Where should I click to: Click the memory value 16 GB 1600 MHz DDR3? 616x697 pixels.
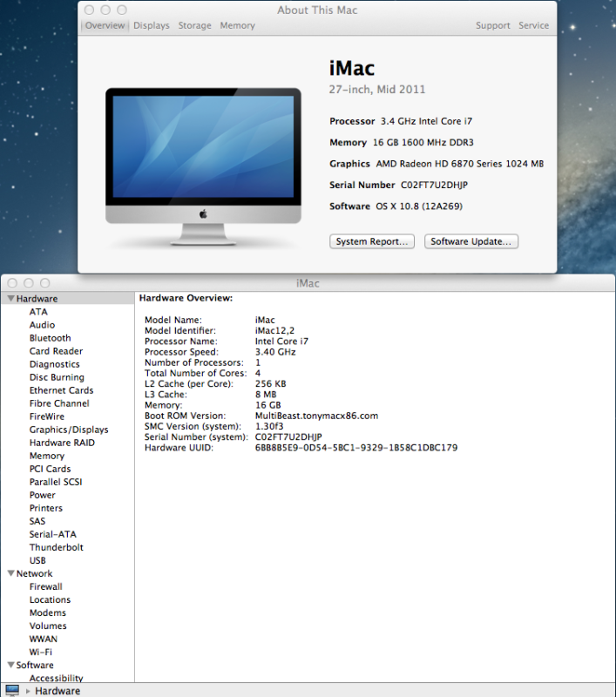423,142
